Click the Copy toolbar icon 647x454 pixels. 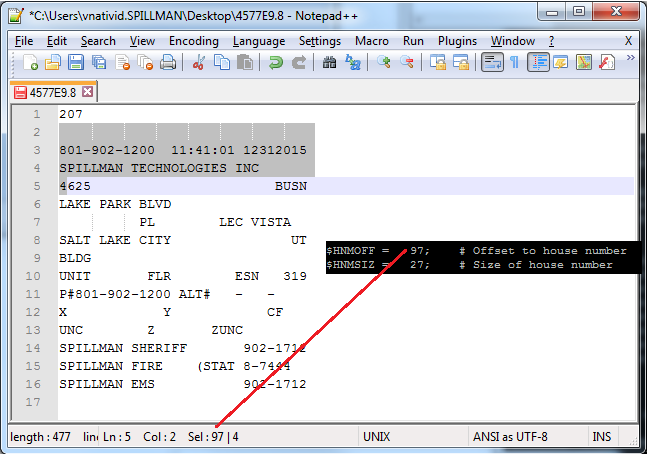(x=222, y=63)
